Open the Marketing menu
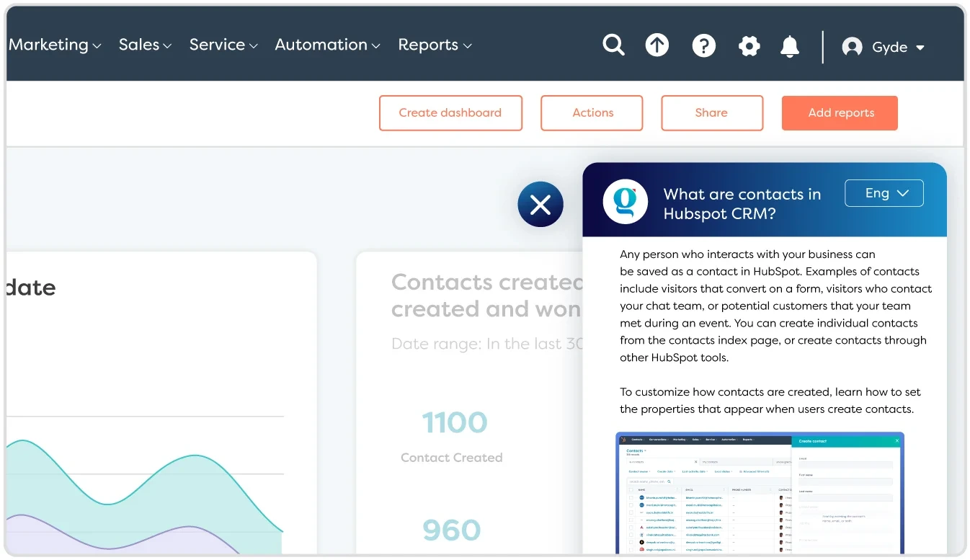The height and width of the screenshot is (560, 970). pos(49,45)
